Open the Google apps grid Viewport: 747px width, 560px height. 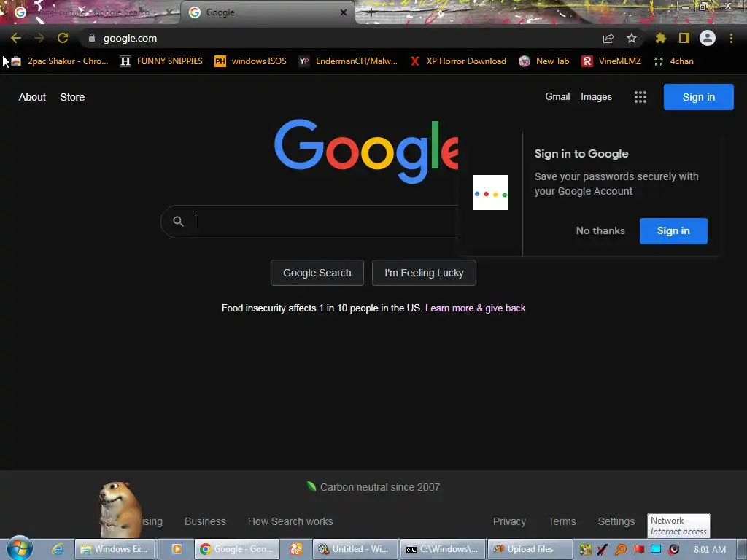[640, 97]
